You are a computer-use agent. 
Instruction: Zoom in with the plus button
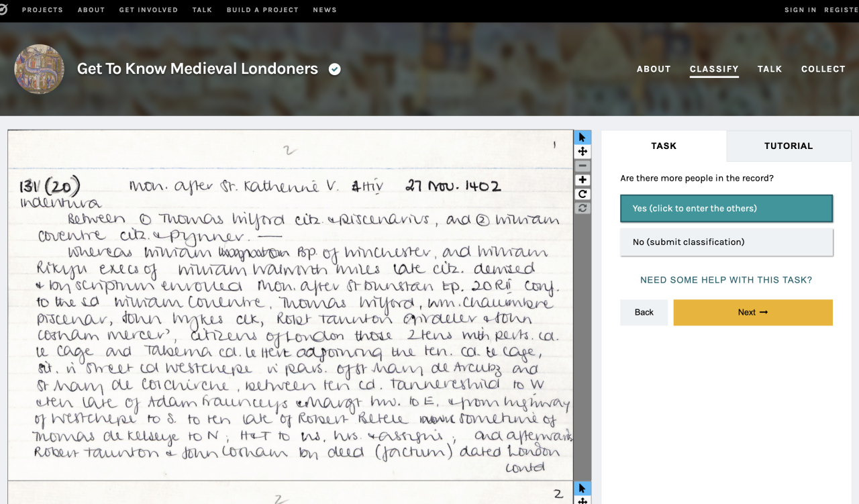point(583,180)
